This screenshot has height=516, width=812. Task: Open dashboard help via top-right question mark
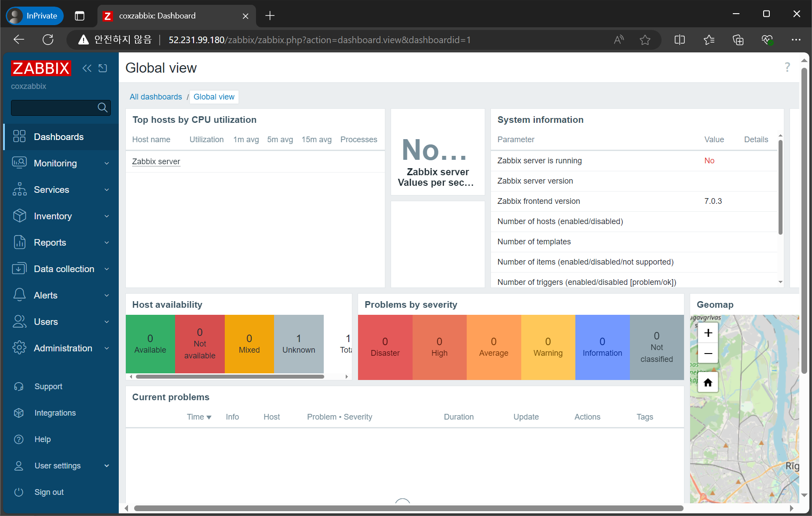(787, 67)
